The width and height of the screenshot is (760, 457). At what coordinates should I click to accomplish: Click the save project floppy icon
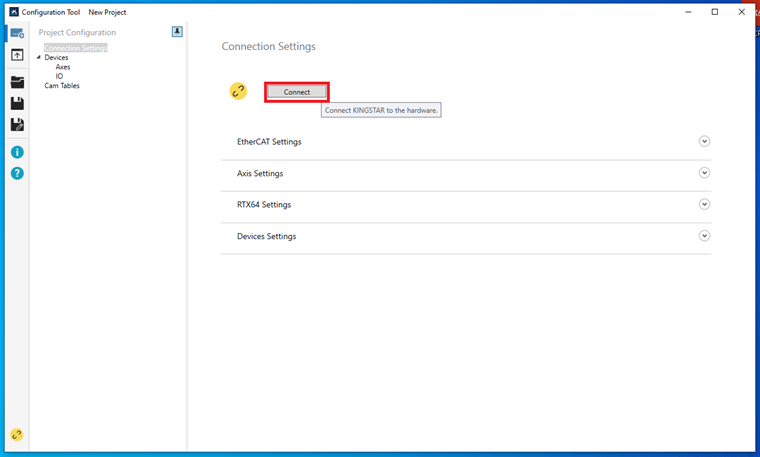pyautogui.click(x=17, y=103)
